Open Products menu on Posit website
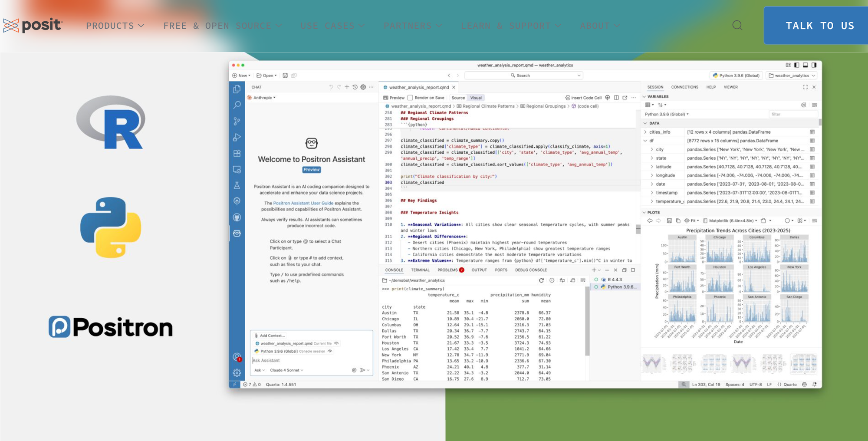This screenshot has width=868, height=441. point(115,26)
